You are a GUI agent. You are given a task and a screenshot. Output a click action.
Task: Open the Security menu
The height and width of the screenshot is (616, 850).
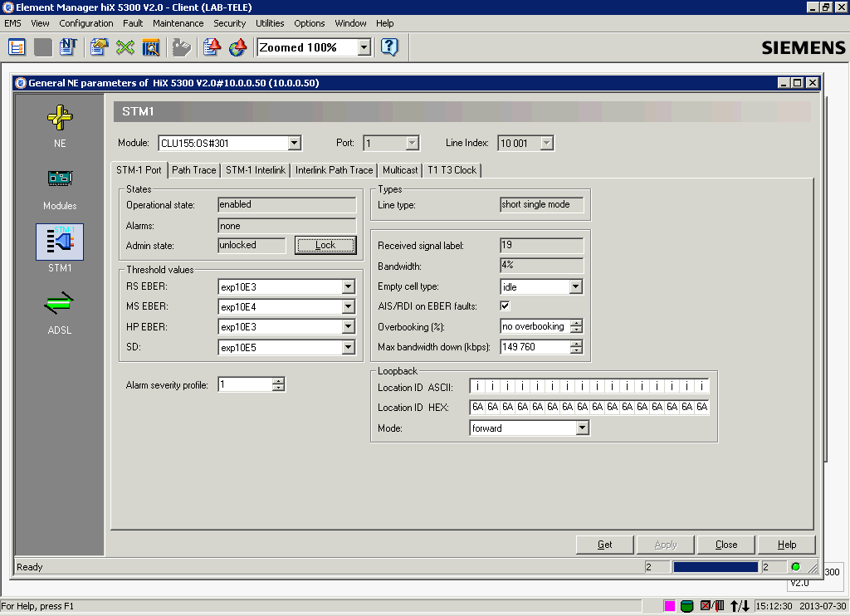(x=229, y=23)
